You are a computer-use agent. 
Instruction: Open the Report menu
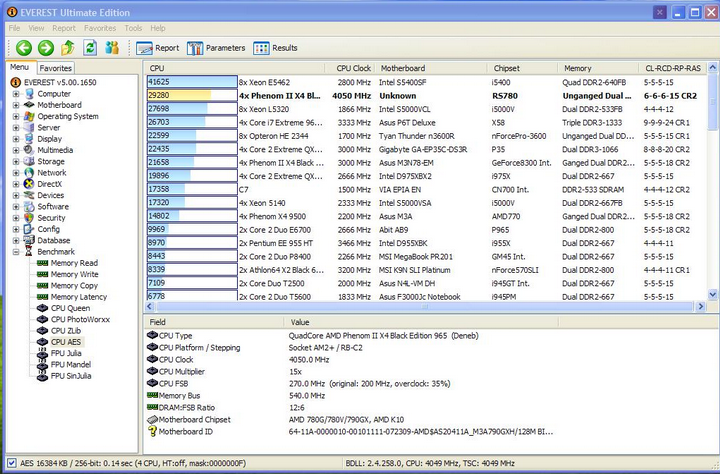[x=63, y=28]
